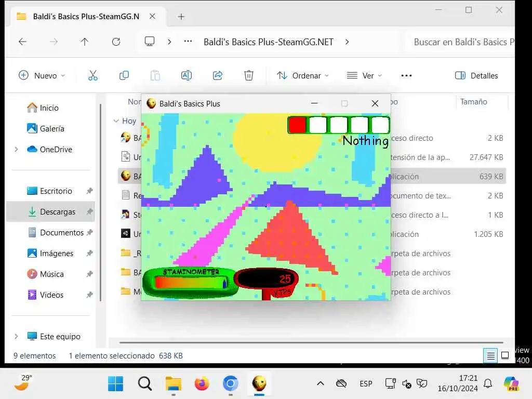Expand the Este equipo tree node
Viewport: 532px width, 399px height.
click(16, 336)
